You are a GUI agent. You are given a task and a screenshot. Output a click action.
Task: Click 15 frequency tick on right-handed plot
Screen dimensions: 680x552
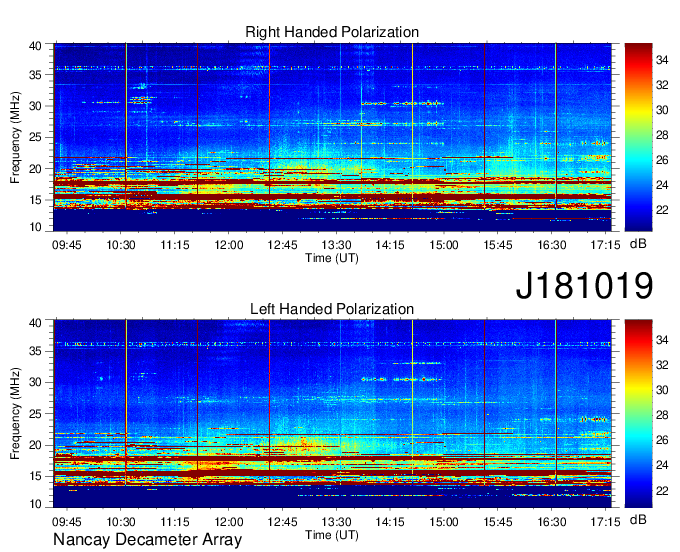pos(35,200)
